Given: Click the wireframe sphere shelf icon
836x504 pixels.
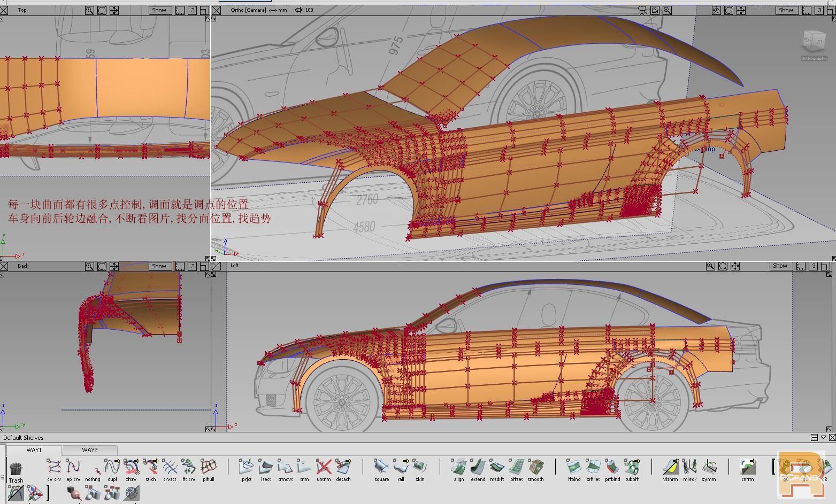Looking at the screenshot, I should tap(131, 493).
